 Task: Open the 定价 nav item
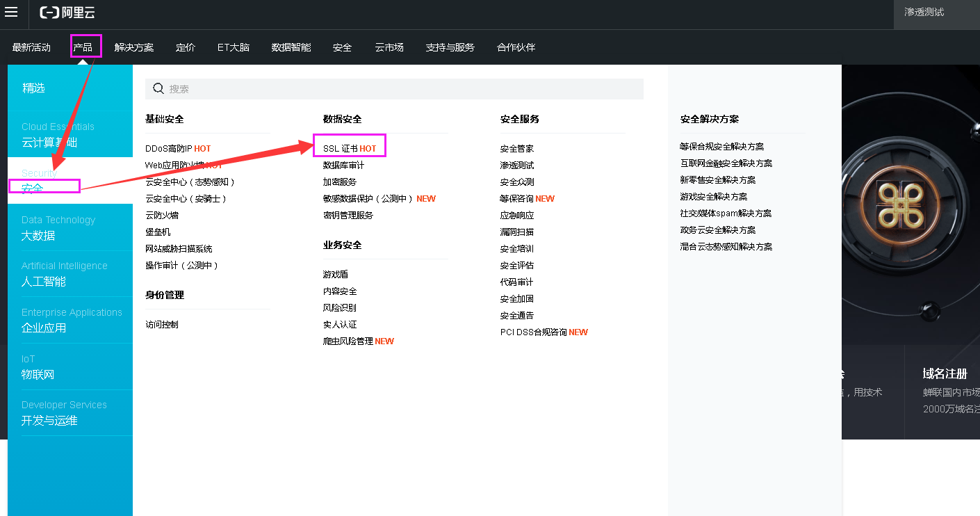(186, 47)
